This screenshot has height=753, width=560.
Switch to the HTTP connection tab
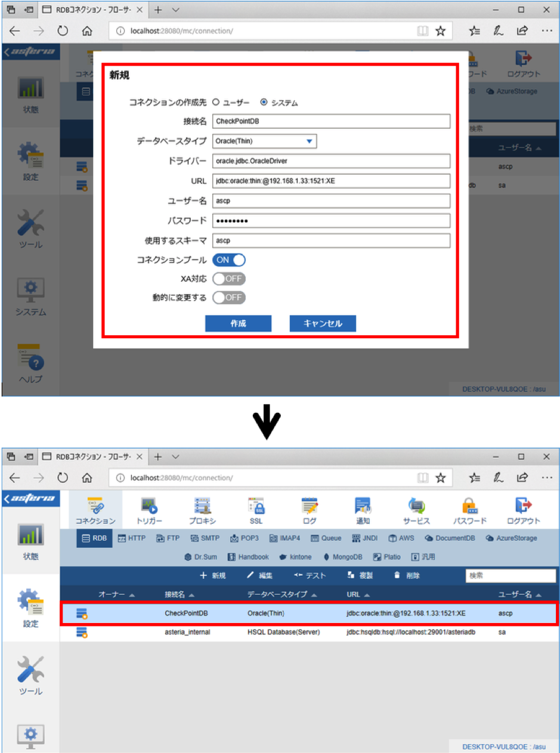pos(132,538)
